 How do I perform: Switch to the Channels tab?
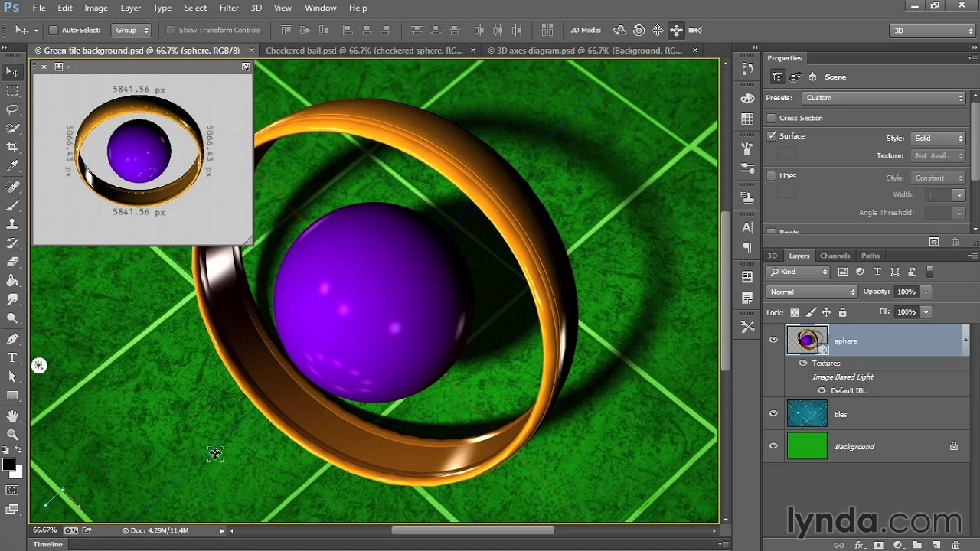[835, 256]
